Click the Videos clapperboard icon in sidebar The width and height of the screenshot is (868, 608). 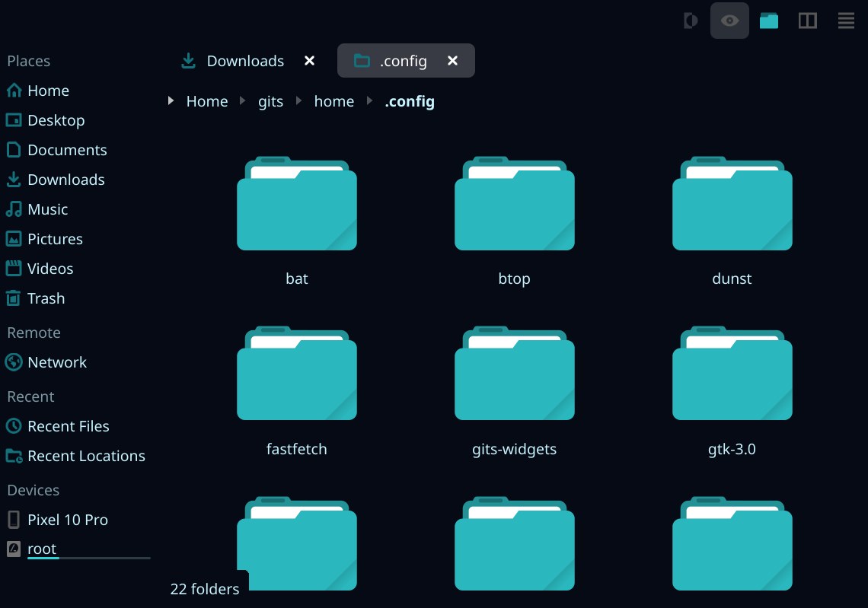pos(14,269)
